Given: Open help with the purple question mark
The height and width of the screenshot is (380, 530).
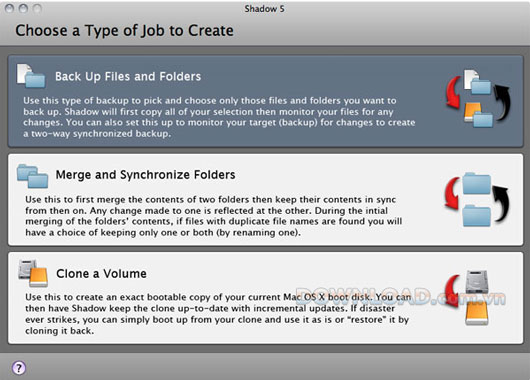Looking at the screenshot, I should click(19, 367).
